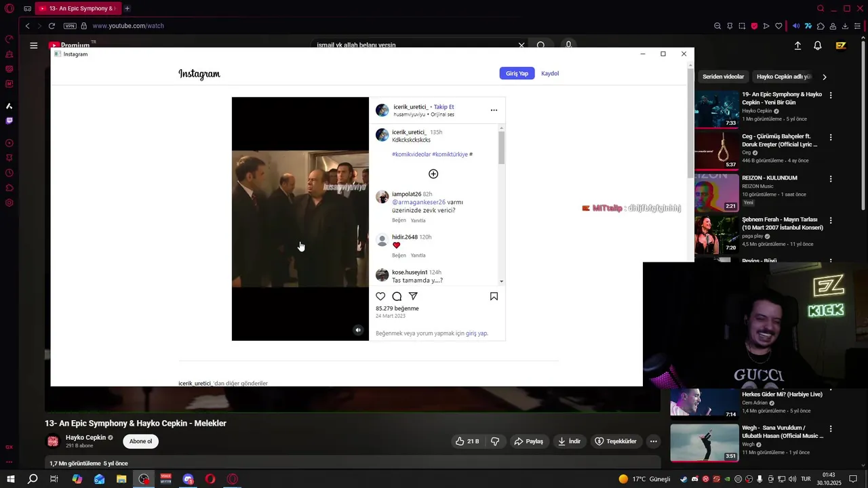Select 'An Epic Symphony' browser tab
The image size is (868, 488).
(78, 8)
